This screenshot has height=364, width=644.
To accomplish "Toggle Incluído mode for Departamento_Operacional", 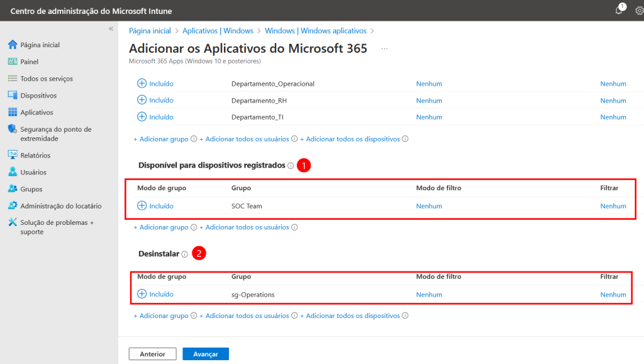I will 155,84.
